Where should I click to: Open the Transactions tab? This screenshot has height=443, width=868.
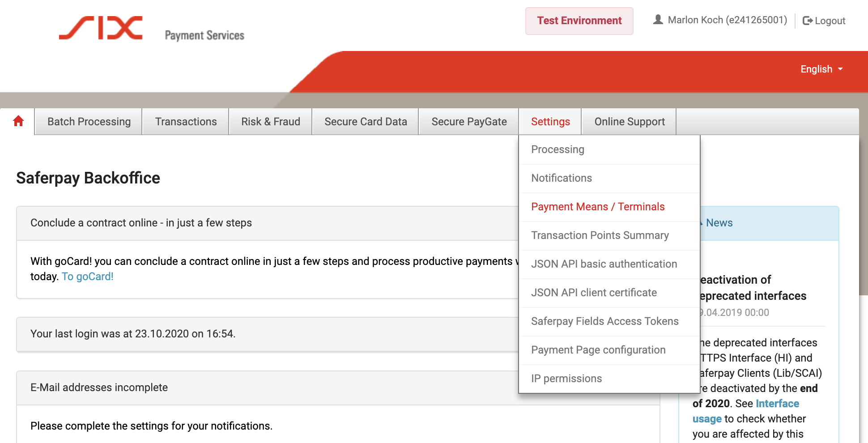186,122
